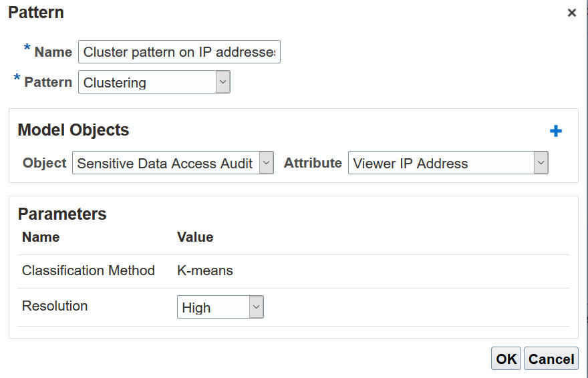Click the Parameters section heading
The height and width of the screenshot is (378, 588).
click(62, 214)
